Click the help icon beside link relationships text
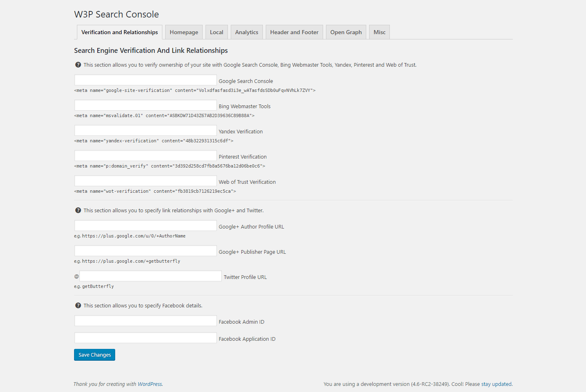Image resolution: width=586 pixels, height=392 pixels. click(x=78, y=210)
